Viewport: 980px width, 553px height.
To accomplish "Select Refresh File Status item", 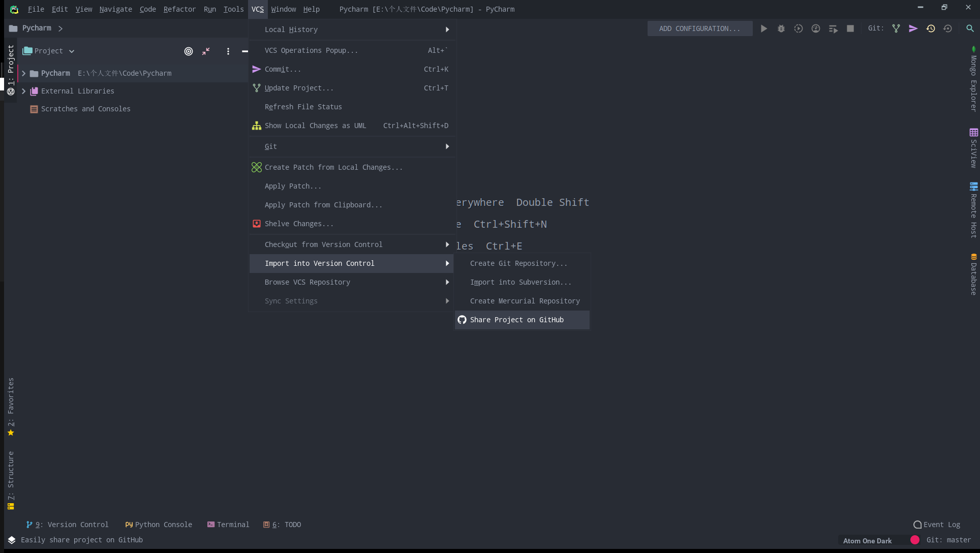I will [351, 107].
